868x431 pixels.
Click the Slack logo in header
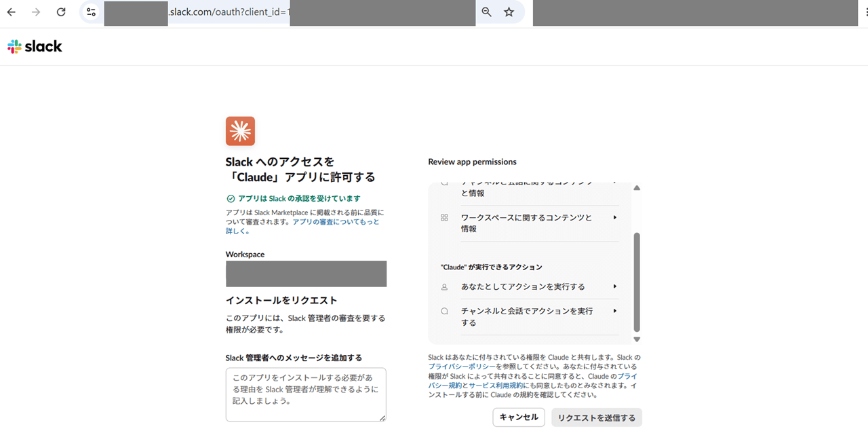point(35,46)
